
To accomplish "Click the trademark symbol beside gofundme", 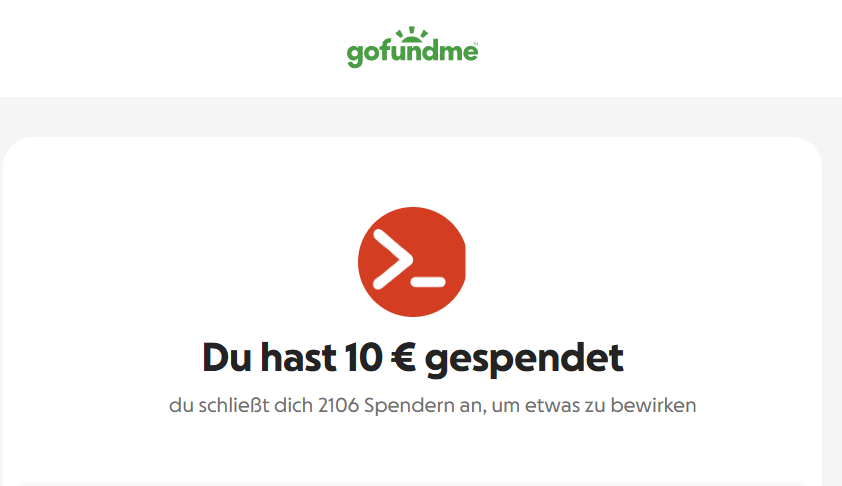I will [x=475, y=43].
